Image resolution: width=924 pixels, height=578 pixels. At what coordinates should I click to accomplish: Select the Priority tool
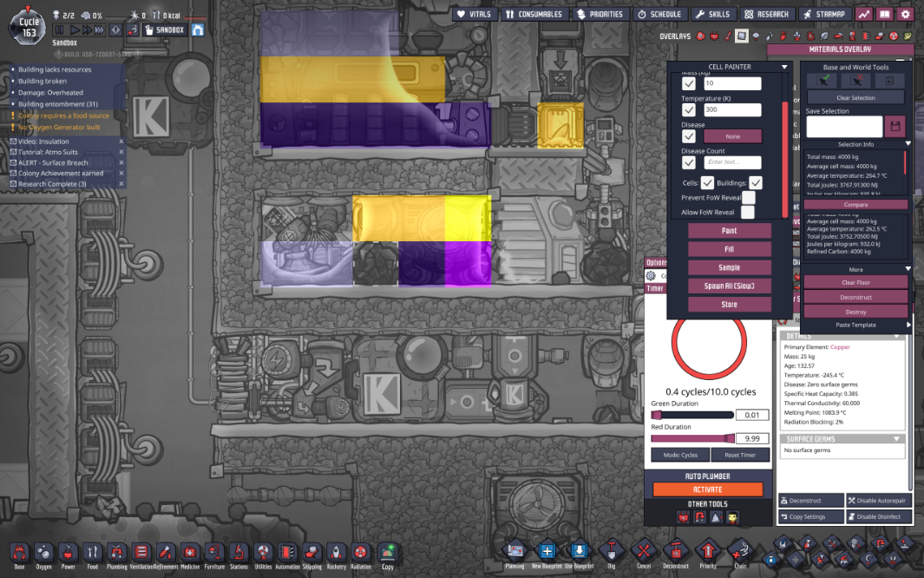point(708,551)
